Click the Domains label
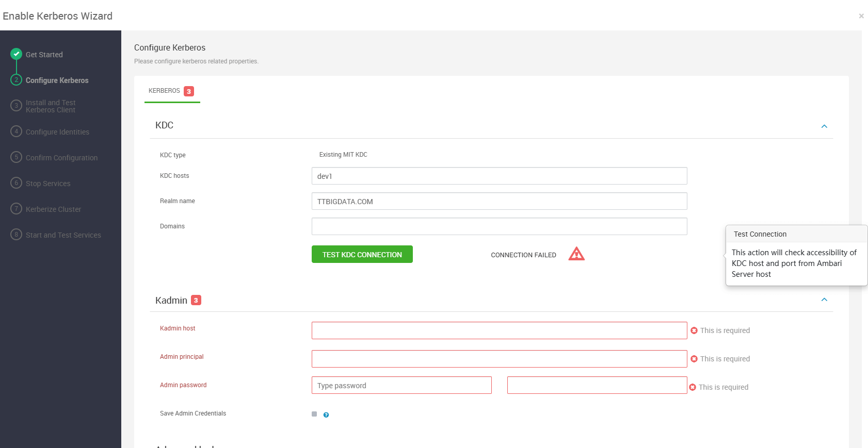Viewport: 868px width, 448px height. pos(172,226)
